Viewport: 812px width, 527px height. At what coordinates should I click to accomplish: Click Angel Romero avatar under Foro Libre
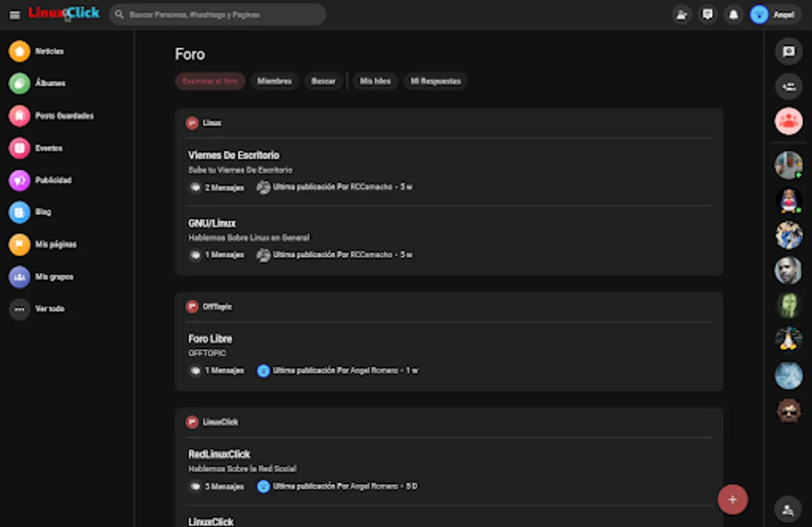pos(264,371)
